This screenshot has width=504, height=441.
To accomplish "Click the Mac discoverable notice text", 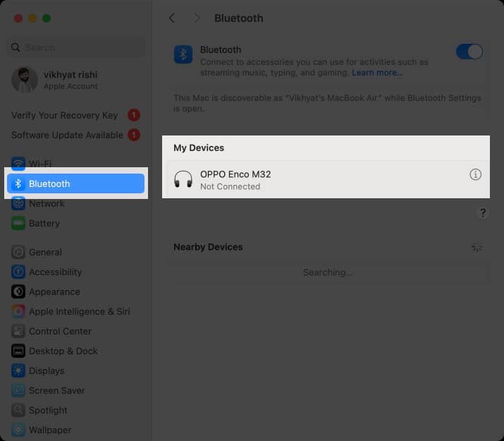I will [x=327, y=103].
